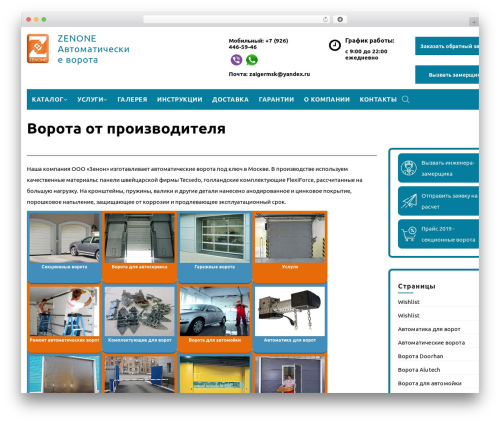Screen dimensions: 500x423
Task: Open Комплектующие для ворот image
Action: (139, 311)
